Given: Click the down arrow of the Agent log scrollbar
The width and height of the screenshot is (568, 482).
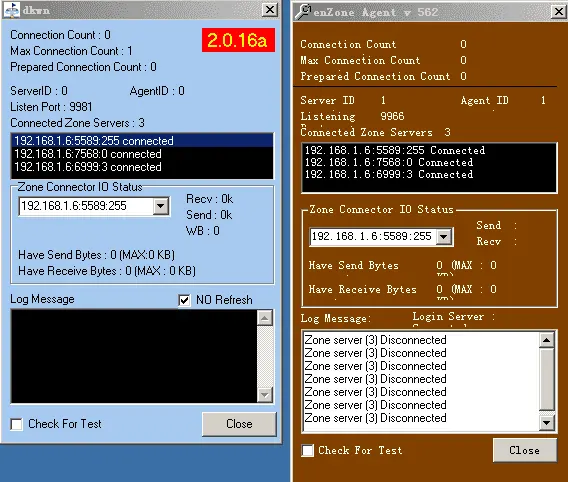Looking at the screenshot, I should (x=547, y=423).
